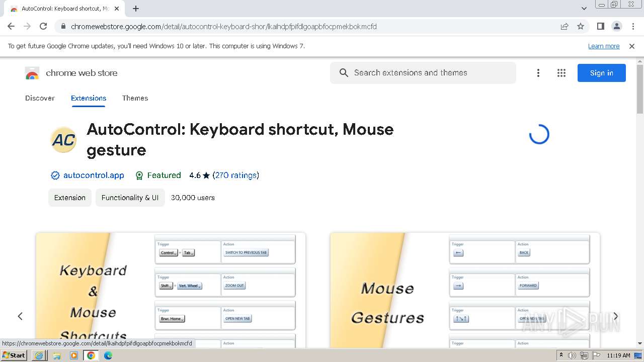Show previous screenshot with left arrow

point(20,316)
